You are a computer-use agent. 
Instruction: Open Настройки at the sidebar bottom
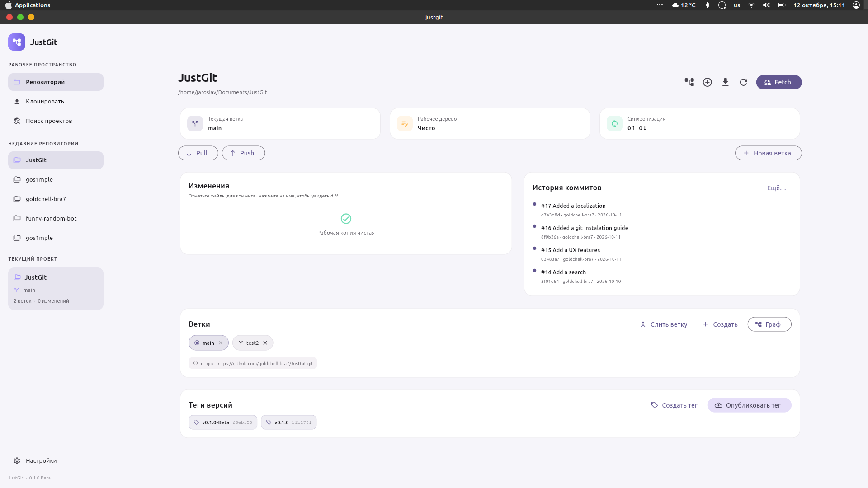pyautogui.click(x=56, y=461)
